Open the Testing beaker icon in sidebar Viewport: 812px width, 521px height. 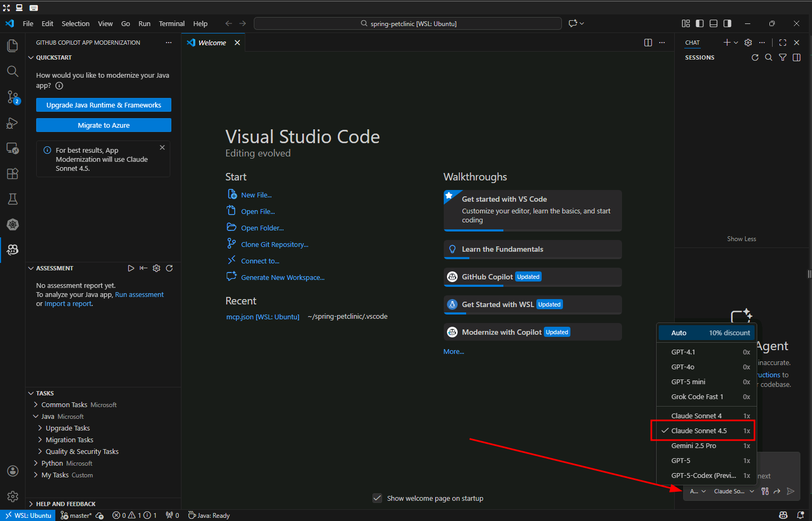[12, 199]
